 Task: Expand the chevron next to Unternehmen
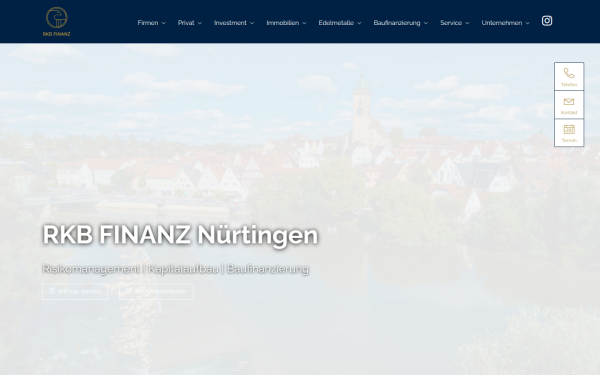pyautogui.click(x=527, y=23)
